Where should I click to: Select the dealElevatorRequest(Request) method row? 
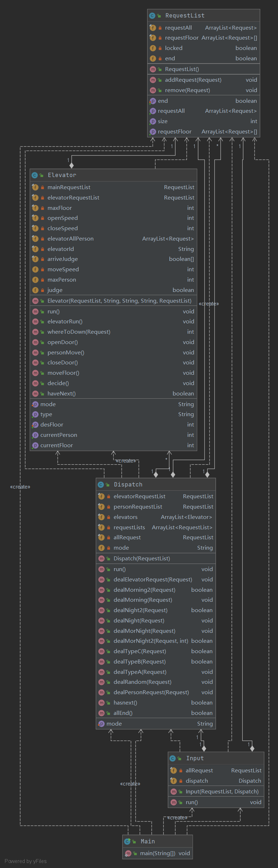point(156,580)
